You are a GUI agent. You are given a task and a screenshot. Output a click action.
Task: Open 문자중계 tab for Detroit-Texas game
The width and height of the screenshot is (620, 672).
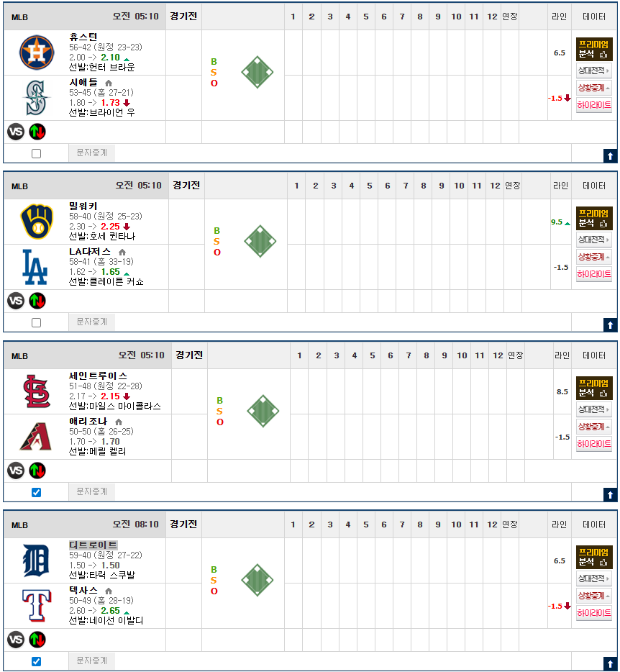coord(92,660)
